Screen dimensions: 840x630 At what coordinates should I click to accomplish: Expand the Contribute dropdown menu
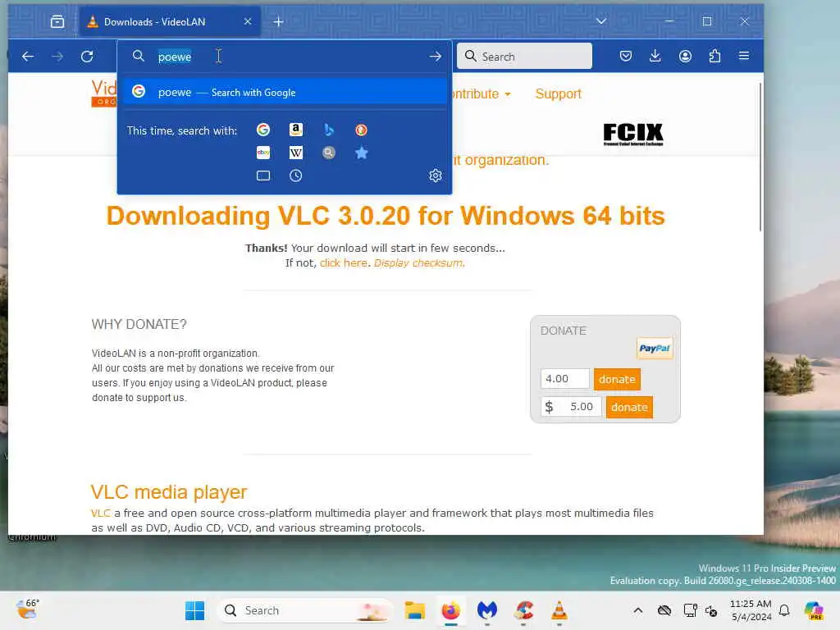point(481,94)
